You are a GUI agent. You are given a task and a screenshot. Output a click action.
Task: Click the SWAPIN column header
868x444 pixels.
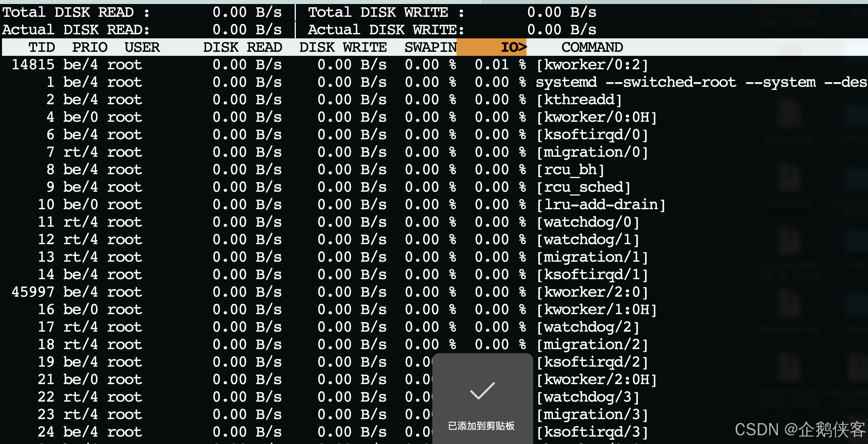[x=430, y=47]
